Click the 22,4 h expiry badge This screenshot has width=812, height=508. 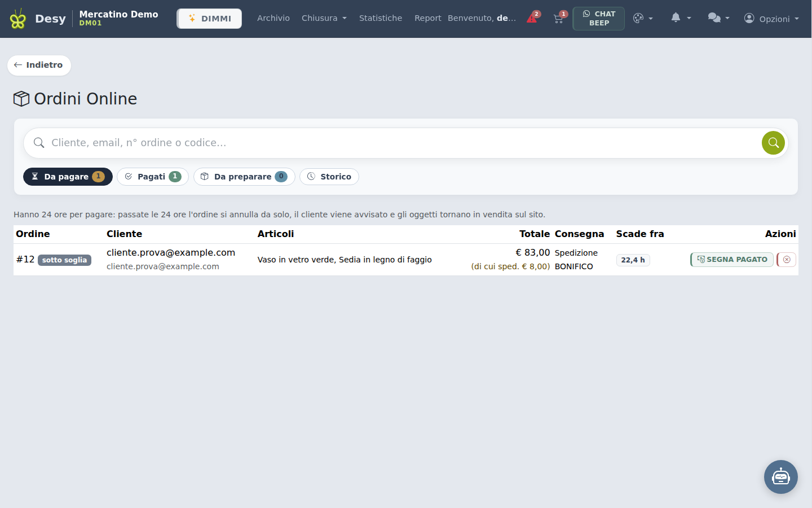[633, 260]
